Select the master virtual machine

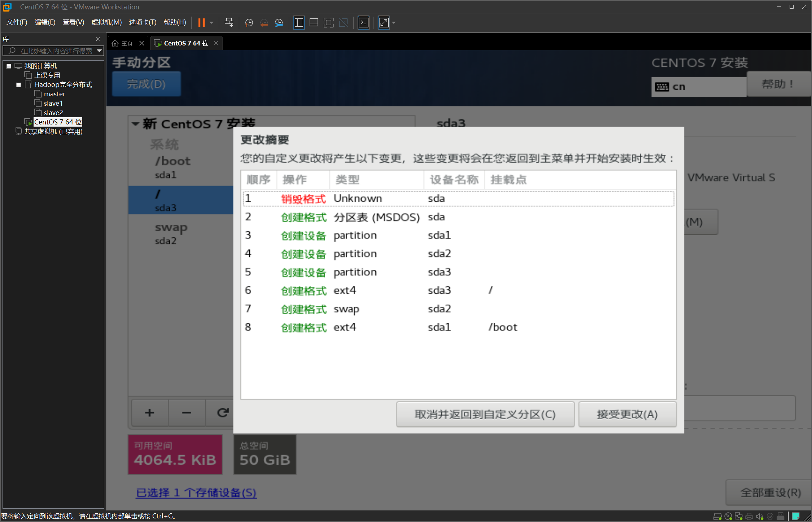coord(54,94)
